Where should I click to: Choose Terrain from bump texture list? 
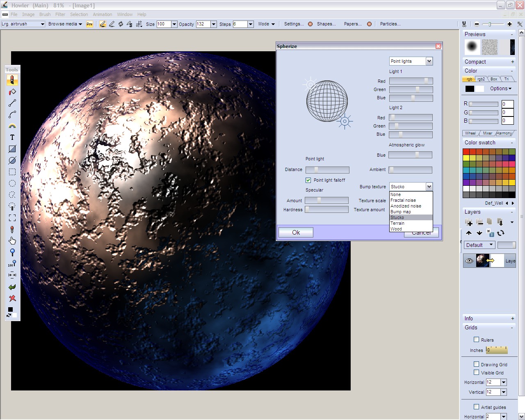(x=397, y=223)
